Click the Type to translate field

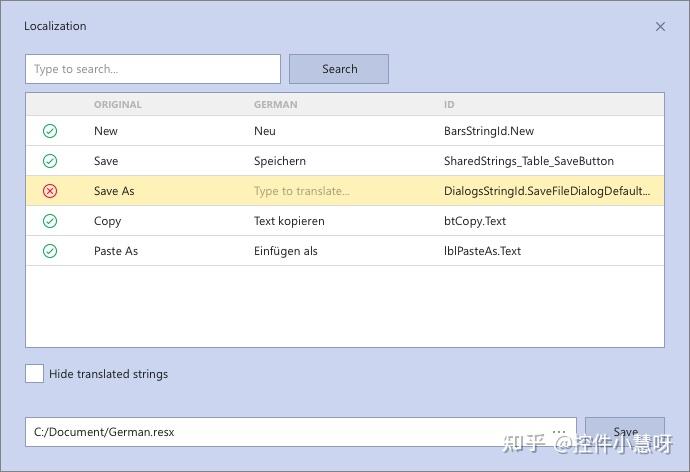pos(302,191)
